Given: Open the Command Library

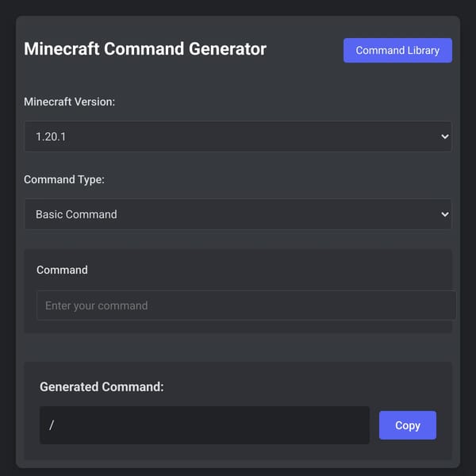Looking at the screenshot, I should [x=397, y=51].
